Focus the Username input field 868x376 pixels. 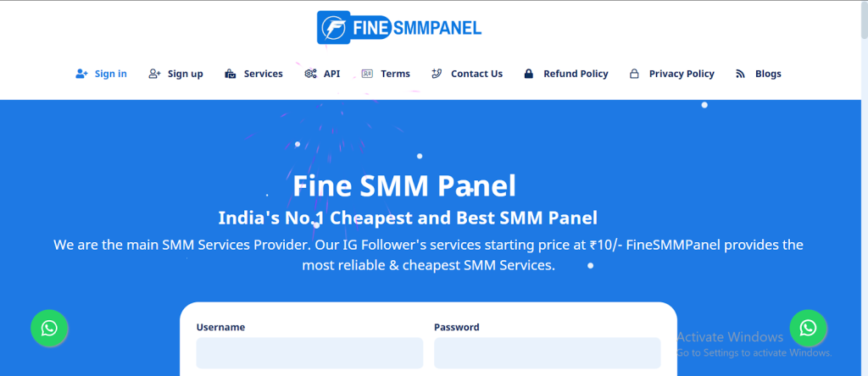point(309,352)
